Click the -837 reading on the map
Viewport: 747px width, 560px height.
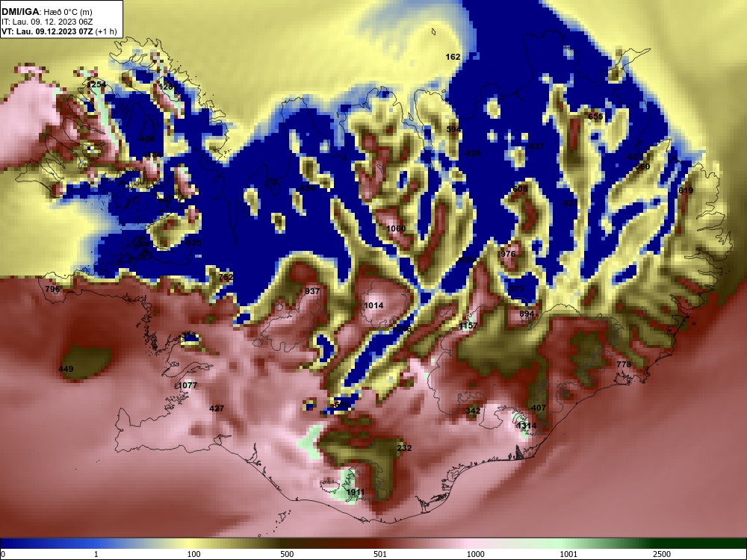536,146
